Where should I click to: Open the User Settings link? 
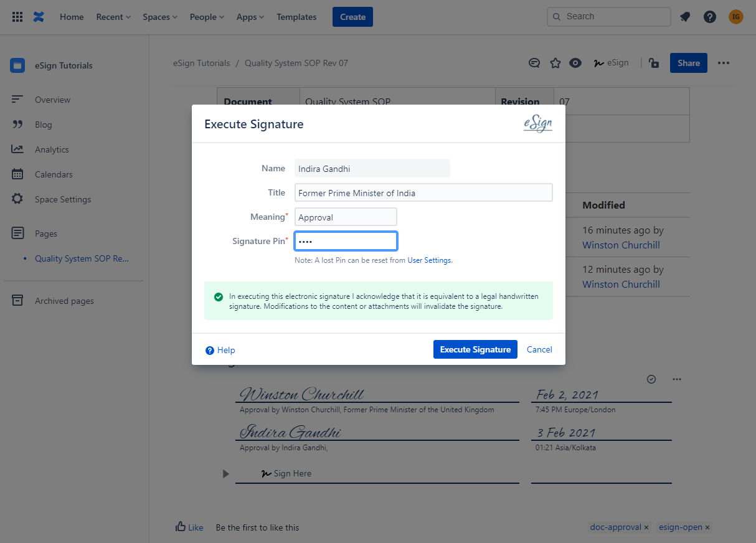430,260
